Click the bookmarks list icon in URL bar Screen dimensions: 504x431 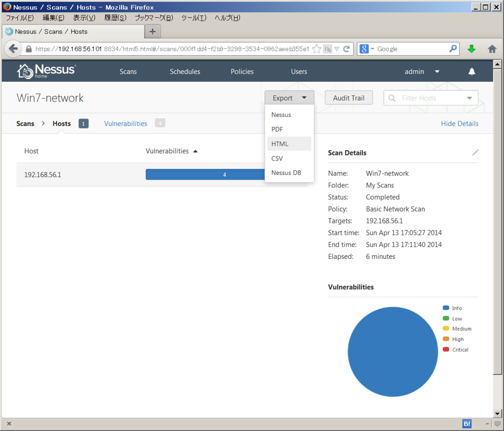(x=327, y=49)
